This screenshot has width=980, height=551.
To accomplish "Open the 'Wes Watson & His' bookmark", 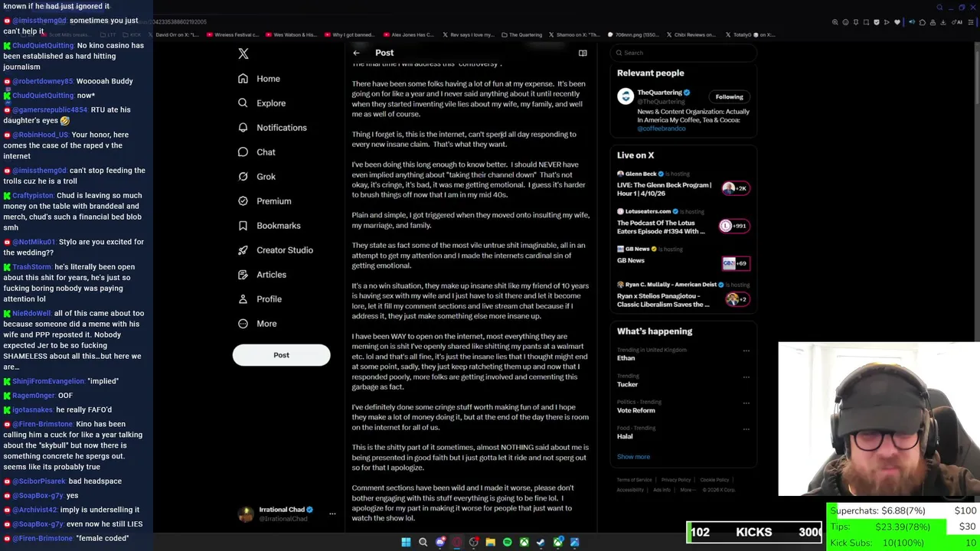I will [x=291, y=34].
